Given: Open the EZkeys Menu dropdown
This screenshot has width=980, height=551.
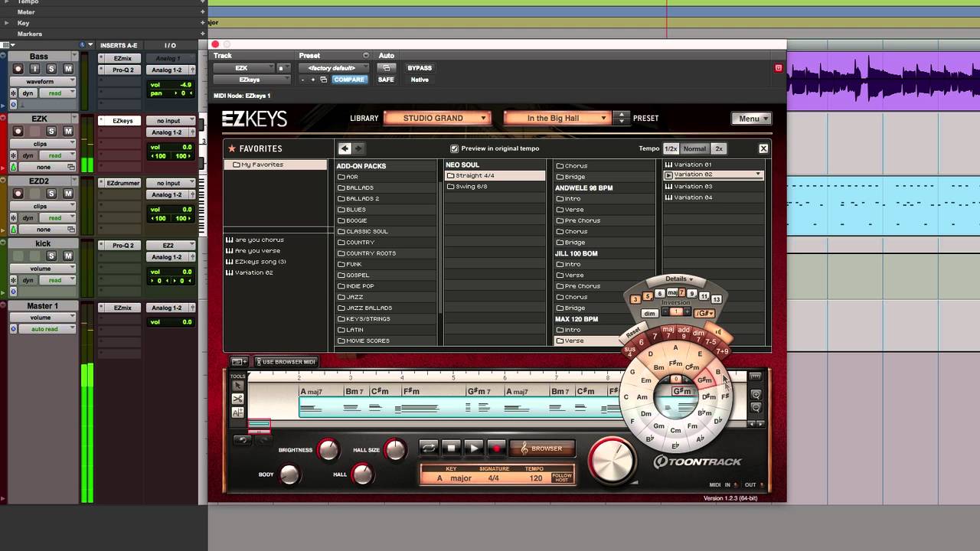Looking at the screenshot, I should [750, 119].
